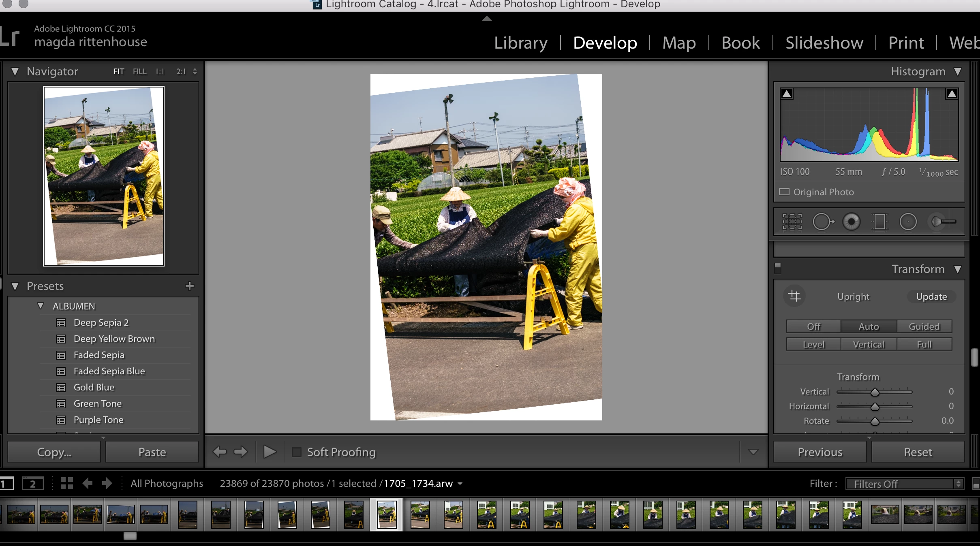Open the Filters Off dropdown
Viewport: 980px width, 546px height.
[x=904, y=484]
